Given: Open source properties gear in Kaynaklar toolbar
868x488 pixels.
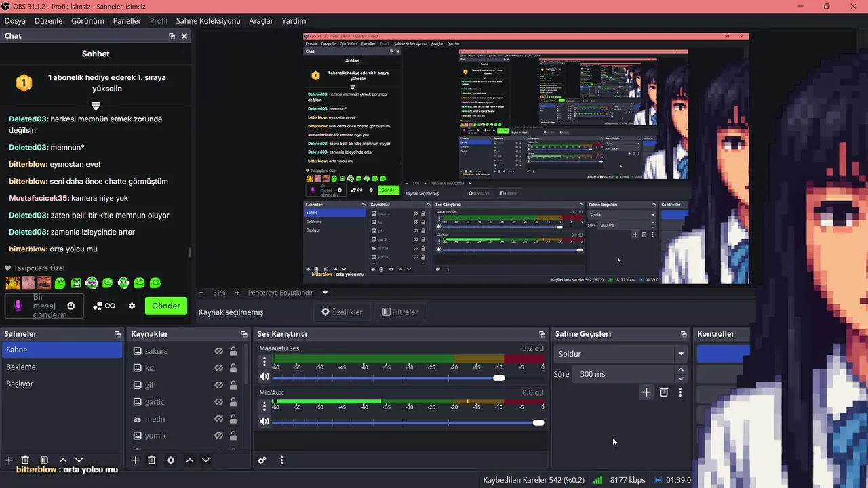Looking at the screenshot, I should click(171, 460).
